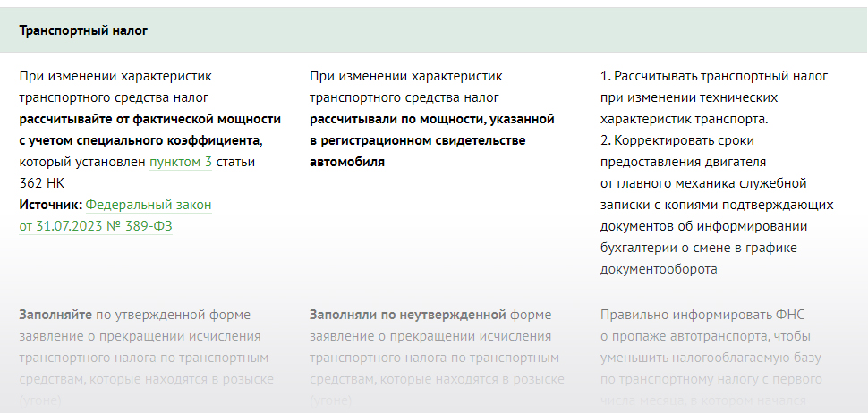Click the "Источник:" label
Viewport: 868px width, 413px height.
[x=50, y=205]
